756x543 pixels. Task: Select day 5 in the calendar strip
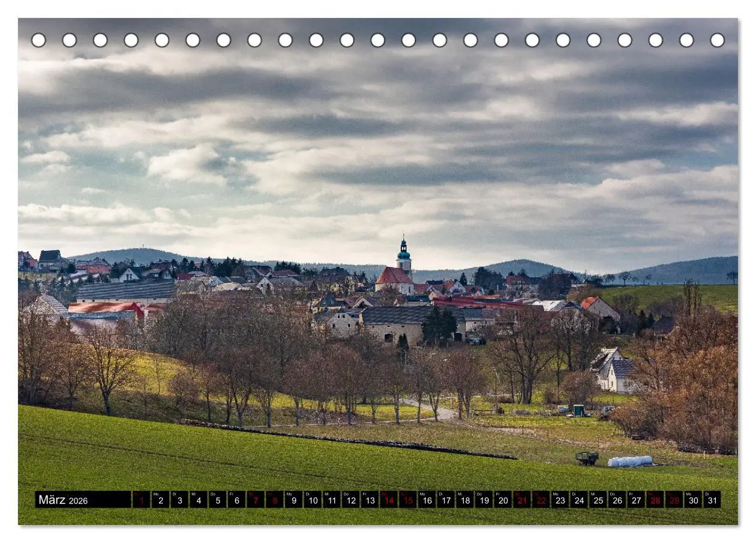click(x=217, y=500)
